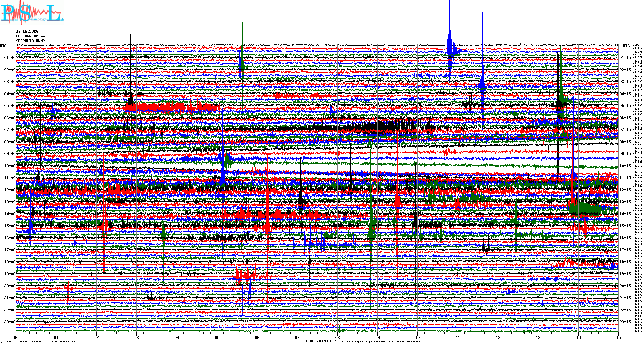Select the 05:00 hour label on left axis

point(10,106)
